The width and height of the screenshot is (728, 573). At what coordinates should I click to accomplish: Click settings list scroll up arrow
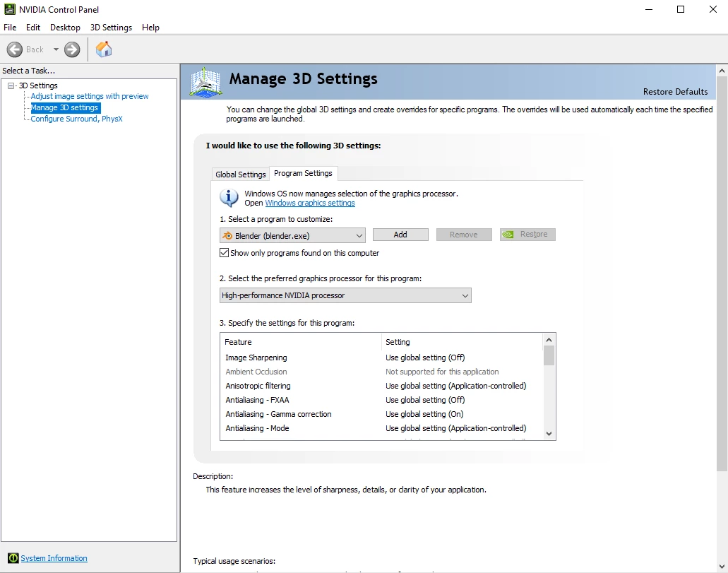[x=549, y=340]
